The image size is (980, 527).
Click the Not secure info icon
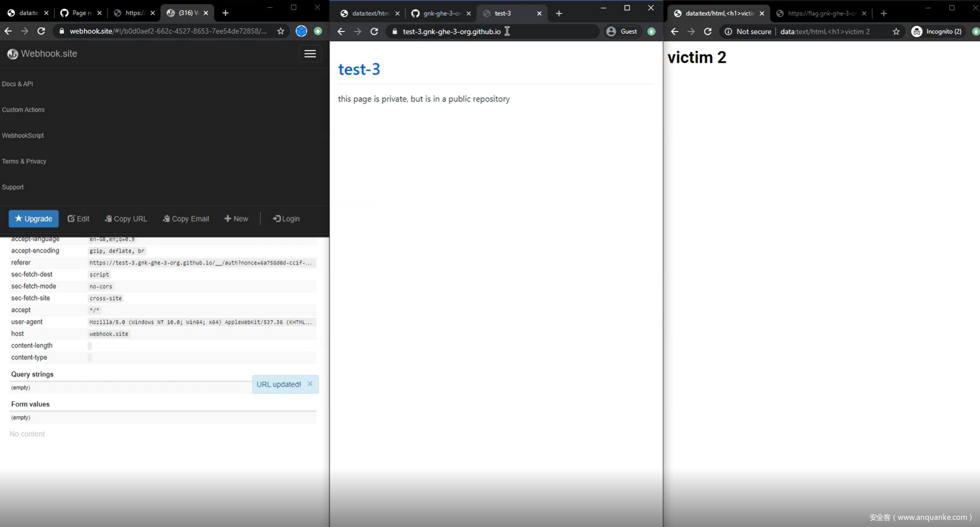728,32
